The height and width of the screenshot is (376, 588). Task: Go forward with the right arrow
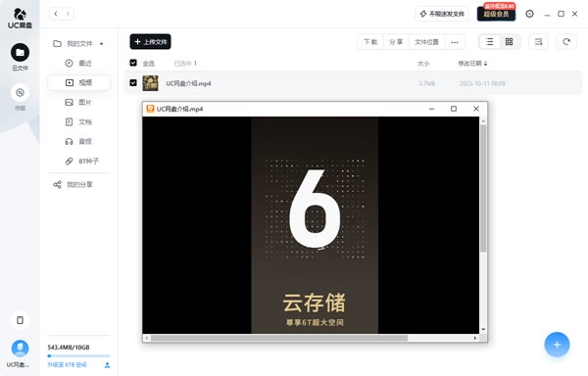point(68,14)
